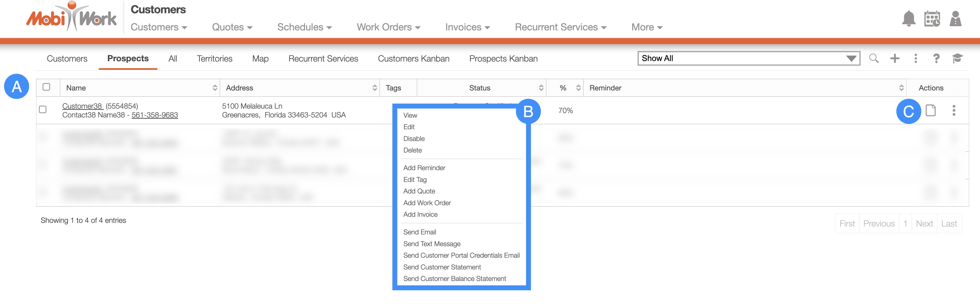Expand the Show All filter dropdown
Viewport: 980px width, 304px height.
tap(748, 58)
